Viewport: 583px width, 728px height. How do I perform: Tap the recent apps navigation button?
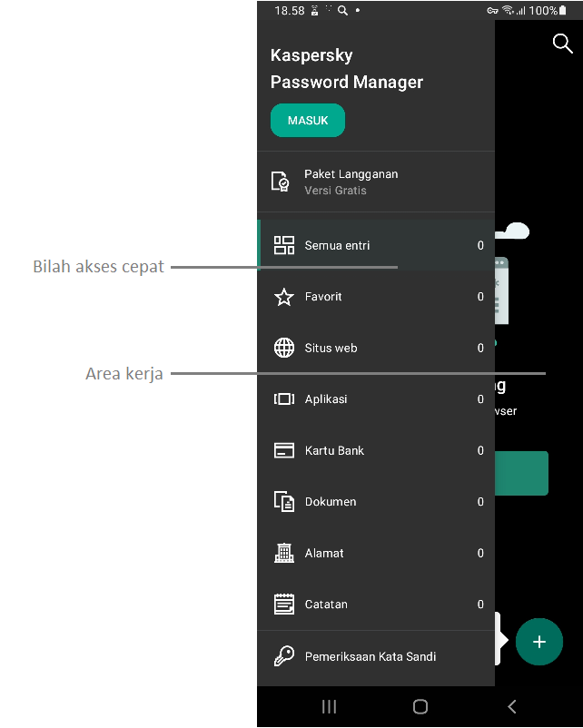click(x=330, y=706)
